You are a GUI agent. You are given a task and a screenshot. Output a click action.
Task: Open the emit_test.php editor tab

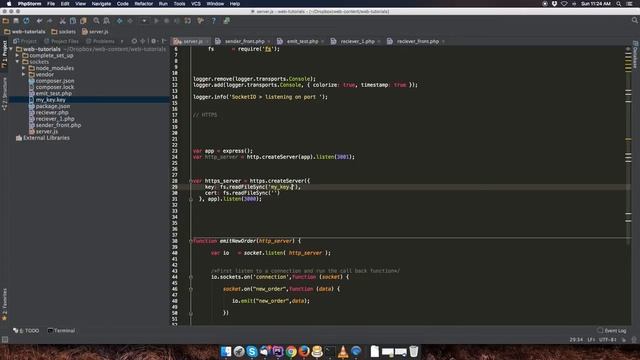click(301, 41)
